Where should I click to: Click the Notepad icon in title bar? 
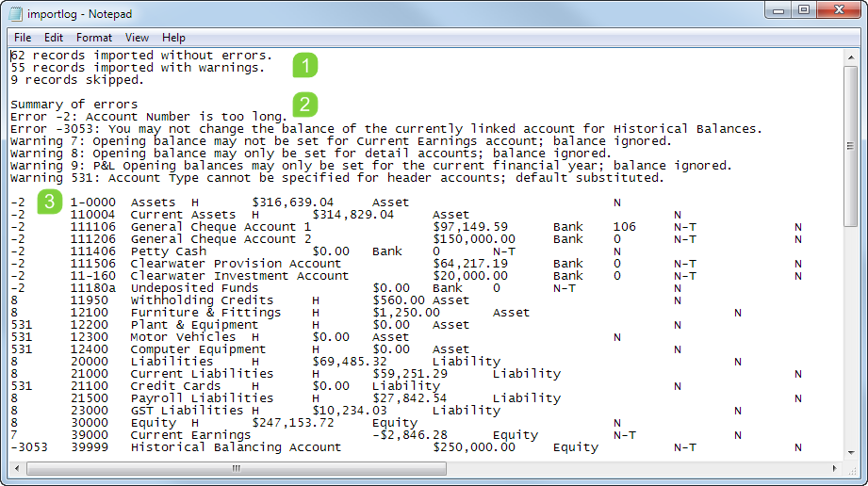pyautogui.click(x=15, y=14)
